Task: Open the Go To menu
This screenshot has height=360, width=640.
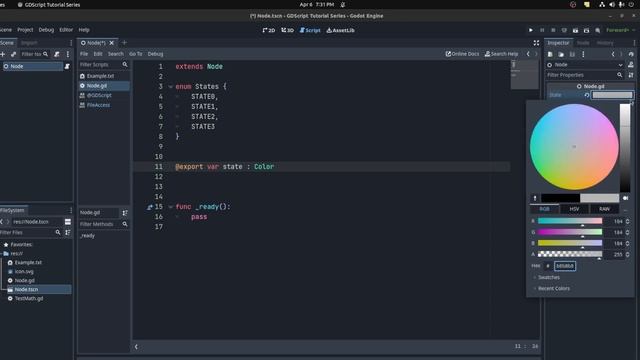Action: coord(136,54)
